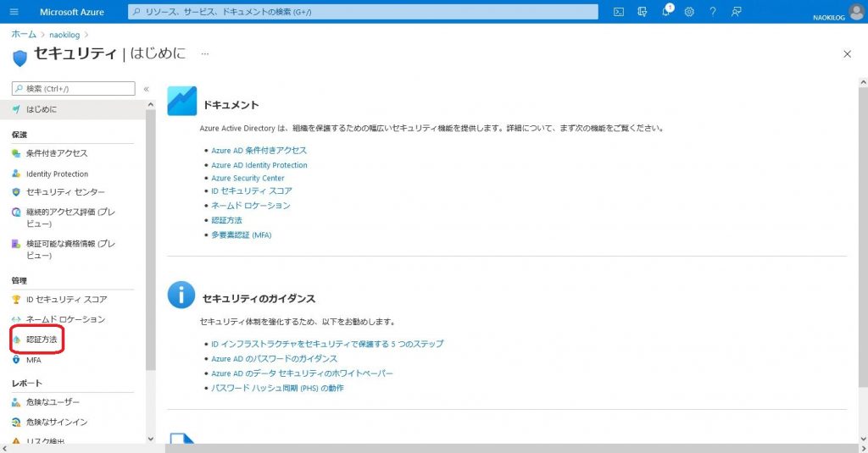Click the Identity Protection sidebar icon
This screenshot has width=868, height=453.
pos(16,174)
